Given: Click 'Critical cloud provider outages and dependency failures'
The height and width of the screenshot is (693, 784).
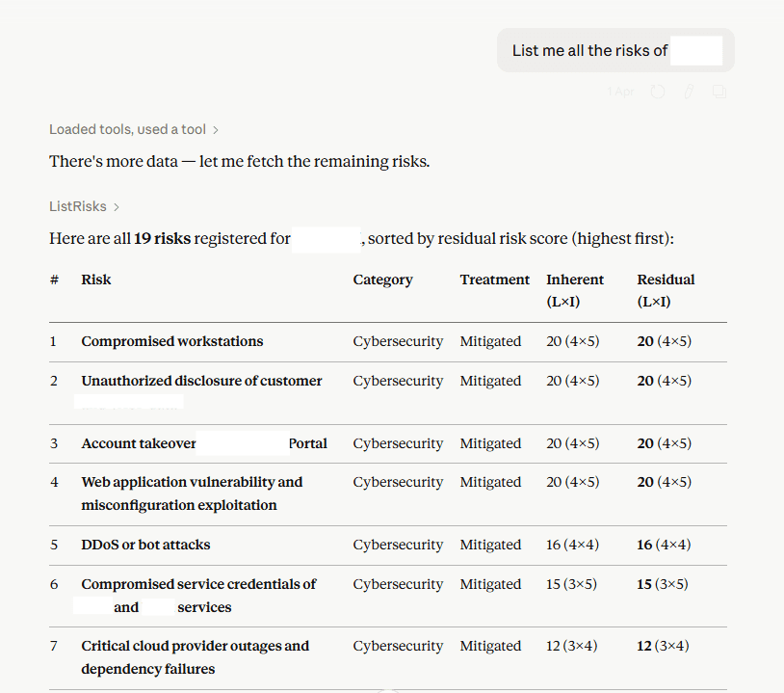Looking at the screenshot, I should [x=195, y=657].
